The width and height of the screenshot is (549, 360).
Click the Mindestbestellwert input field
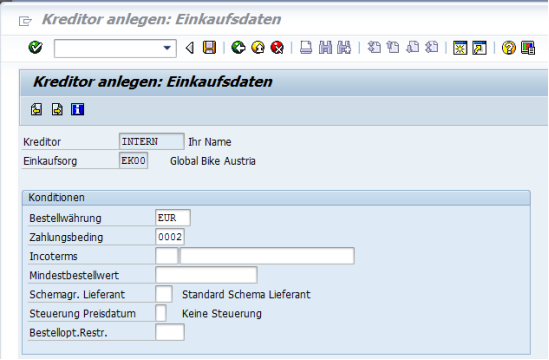coord(206,275)
